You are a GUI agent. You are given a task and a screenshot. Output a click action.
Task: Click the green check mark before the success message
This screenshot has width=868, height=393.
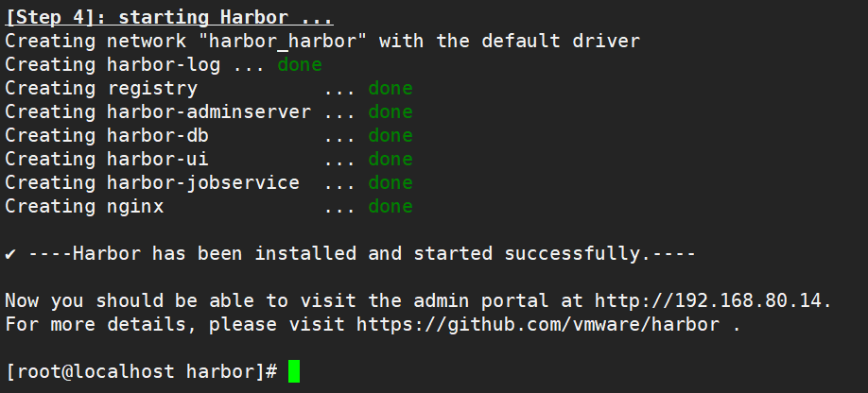[x=10, y=254]
